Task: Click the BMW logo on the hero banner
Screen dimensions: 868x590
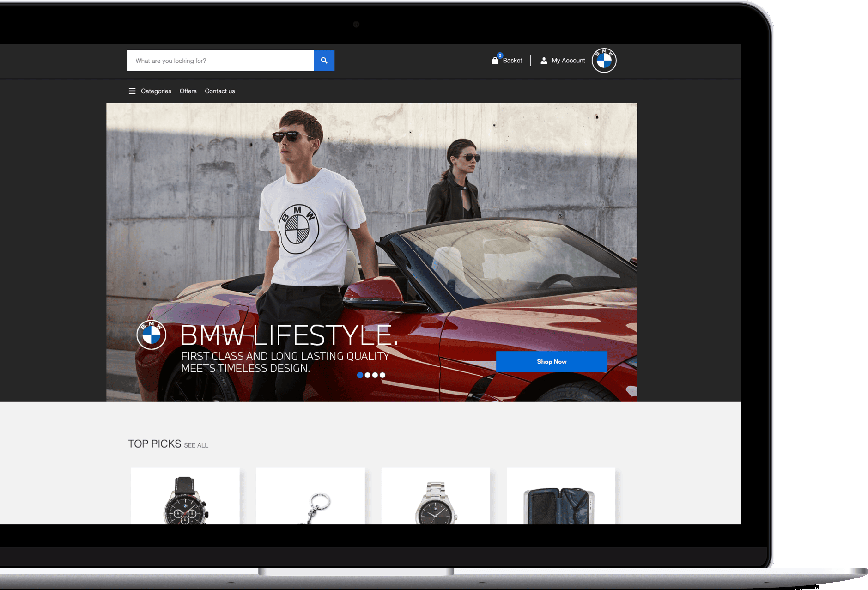Action: (x=151, y=335)
